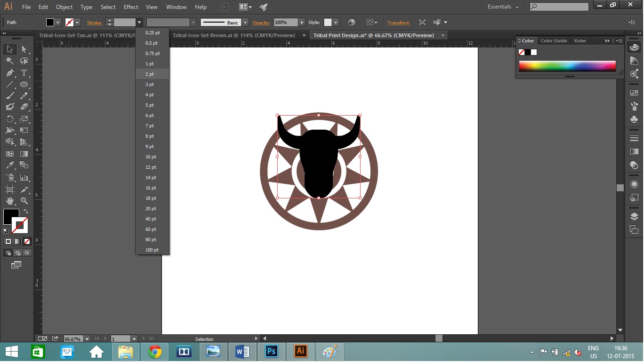644x362 pixels.
Task: Open stroke color dropdown in control bar
Action: coord(78,23)
